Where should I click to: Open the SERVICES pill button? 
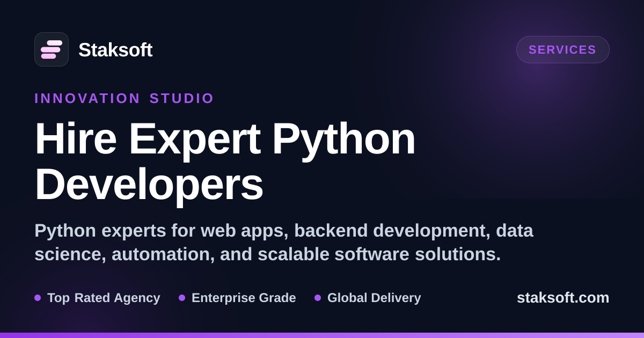[x=562, y=49]
